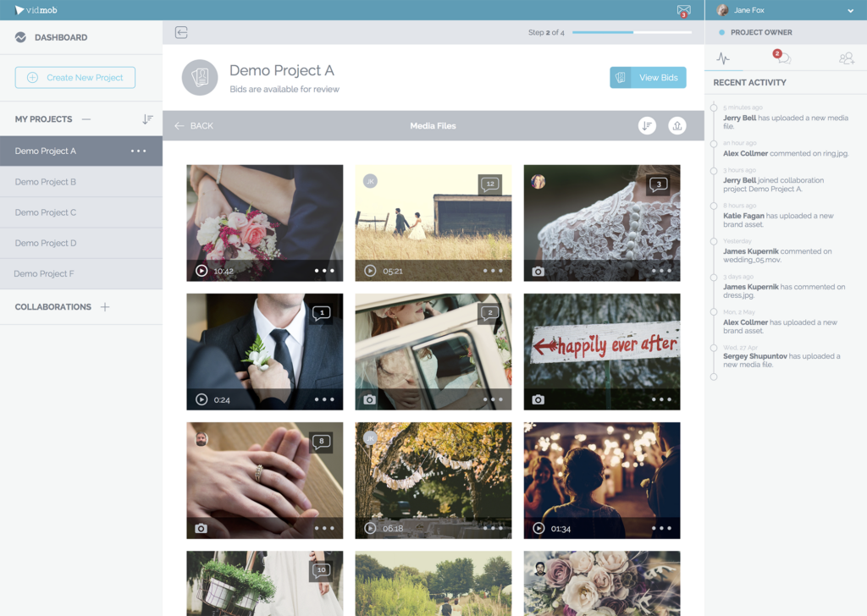Click the camera icon on the lace dress photo
Image resolution: width=867 pixels, height=616 pixels.
537,270
